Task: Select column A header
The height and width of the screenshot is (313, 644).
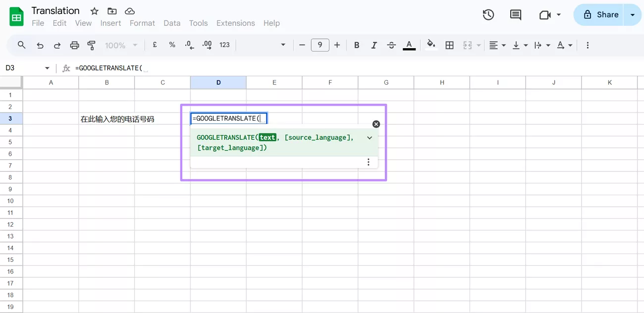Action: pyautogui.click(x=51, y=82)
